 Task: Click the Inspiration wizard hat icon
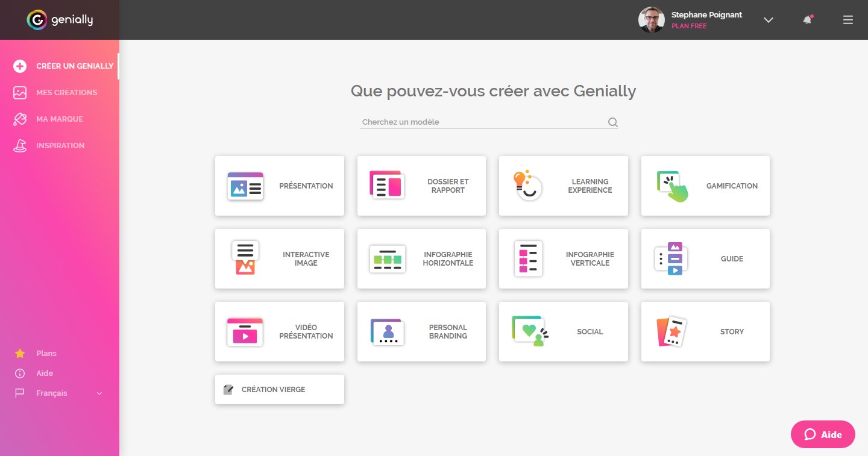[20, 146]
